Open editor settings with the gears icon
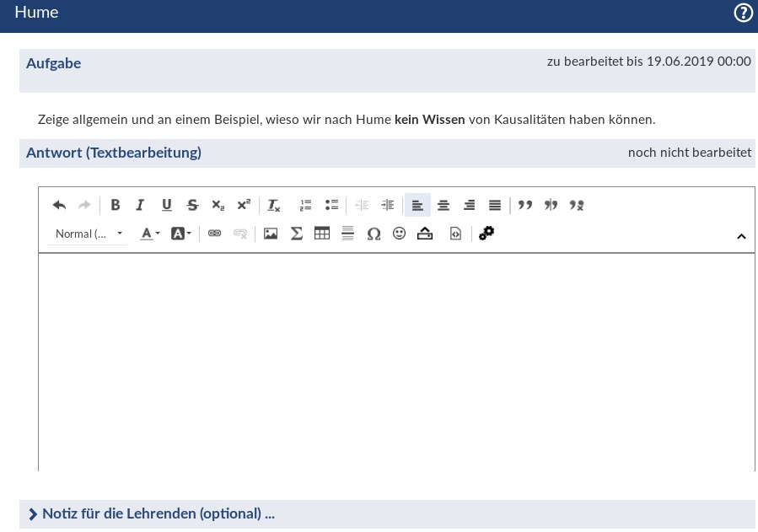The width and height of the screenshot is (758, 532). 487,234
